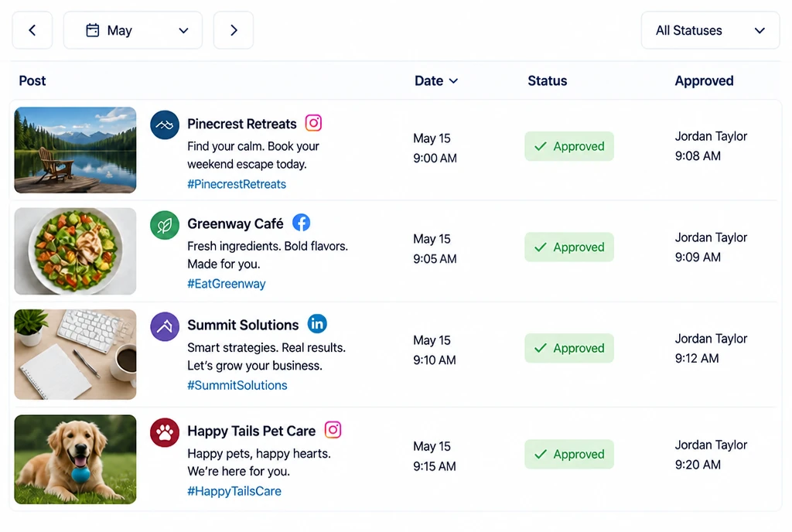Open the salad thumbnail of Greenway Café post
The height and width of the screenshot is (532, 792).
[x=75, y=251]
